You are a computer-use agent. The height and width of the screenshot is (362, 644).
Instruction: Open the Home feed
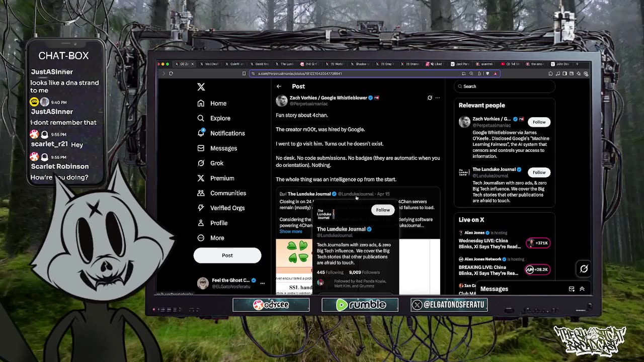[212, 103]
